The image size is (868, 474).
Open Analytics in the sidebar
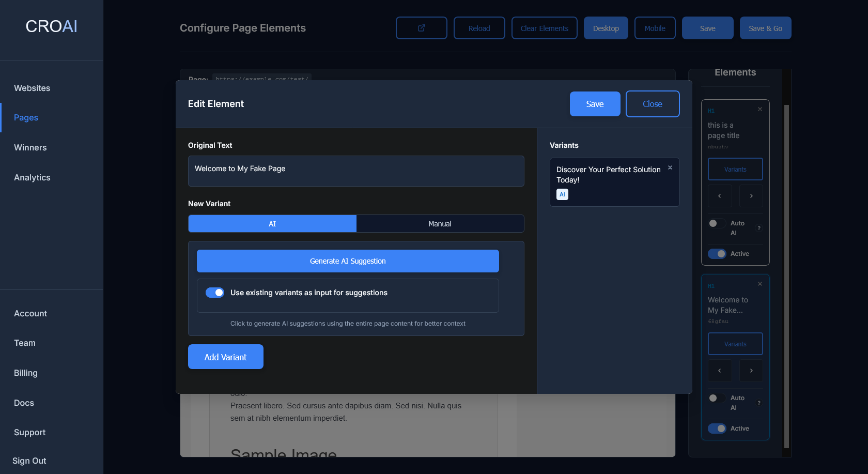tap(32, 177)
